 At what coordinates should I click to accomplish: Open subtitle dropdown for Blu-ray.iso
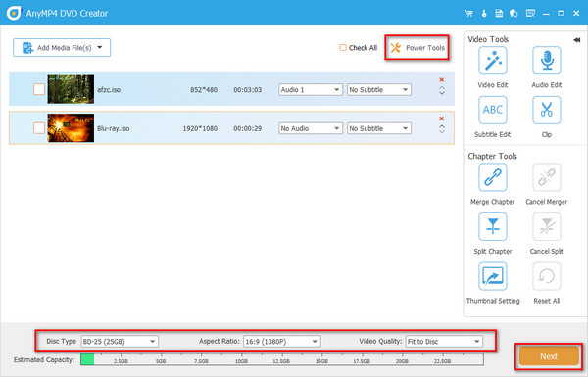[378, 128]
